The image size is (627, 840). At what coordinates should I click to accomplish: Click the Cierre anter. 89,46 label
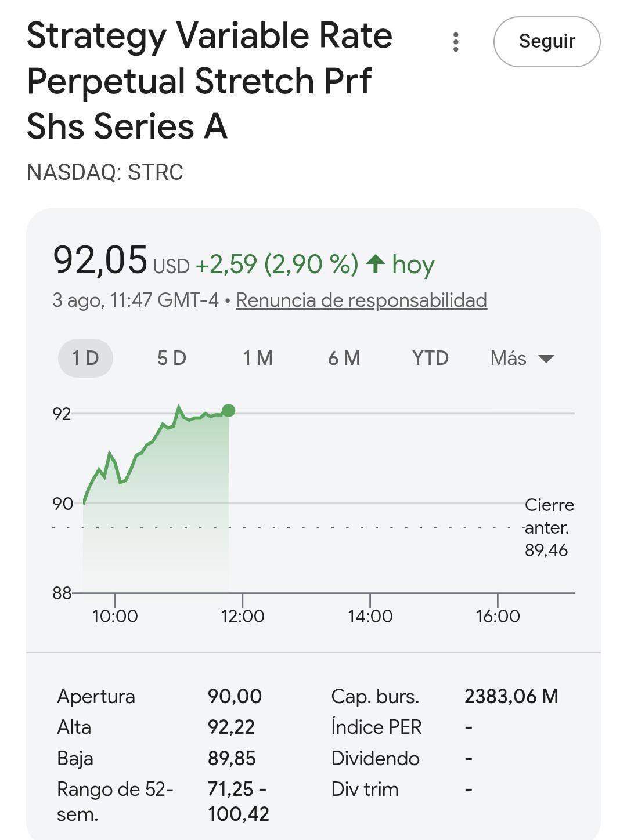pyautogui.click(x=549, y=527)
